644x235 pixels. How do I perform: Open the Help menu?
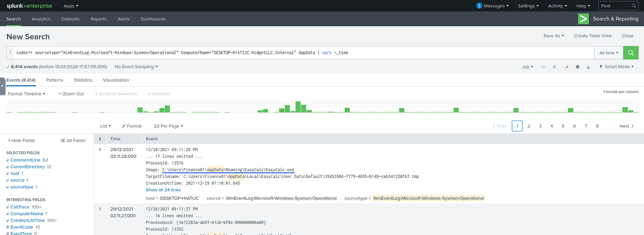coord(583,6)
